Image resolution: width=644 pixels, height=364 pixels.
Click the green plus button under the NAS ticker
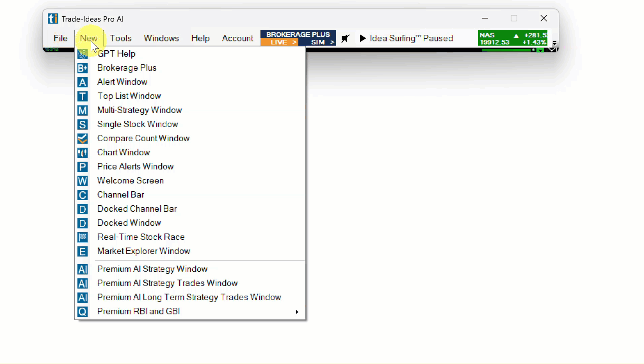coord(541,50)
